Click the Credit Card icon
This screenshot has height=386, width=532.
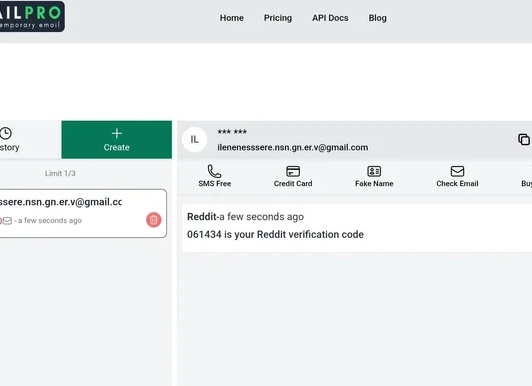coord(293,171)
